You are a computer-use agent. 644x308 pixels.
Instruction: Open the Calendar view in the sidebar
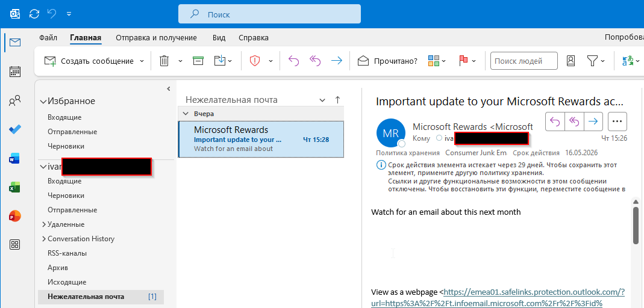(x=15, y=72)
